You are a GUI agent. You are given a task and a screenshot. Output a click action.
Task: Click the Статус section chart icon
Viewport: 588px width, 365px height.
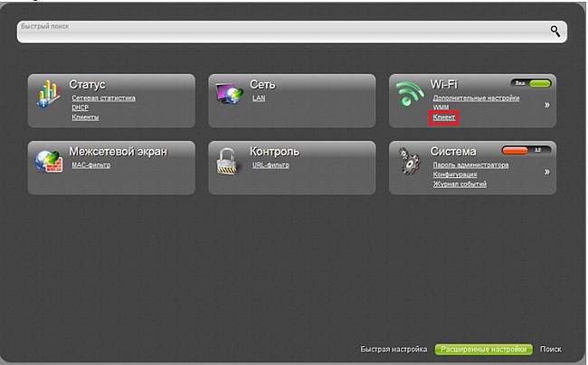[x=48, y=93]
